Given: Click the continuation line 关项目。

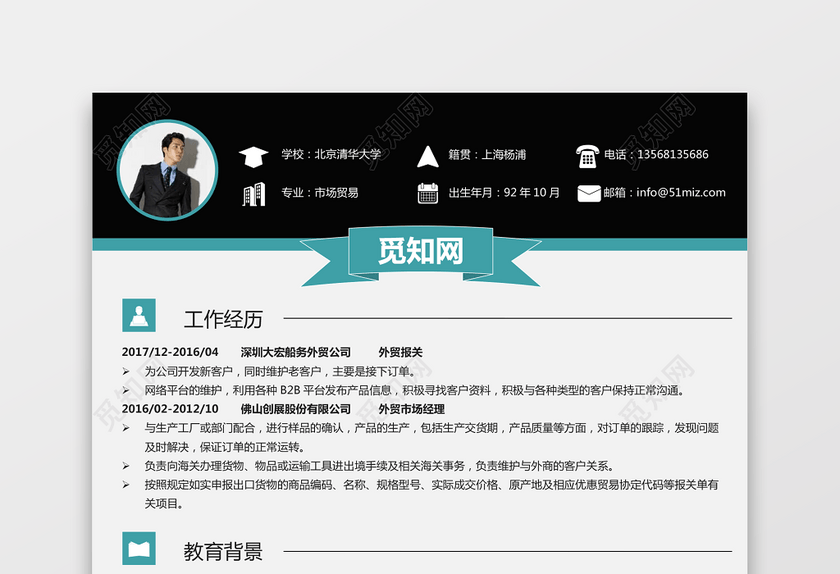Looking at the screenshot, I should pyautogui.click(x=164, y=503).
